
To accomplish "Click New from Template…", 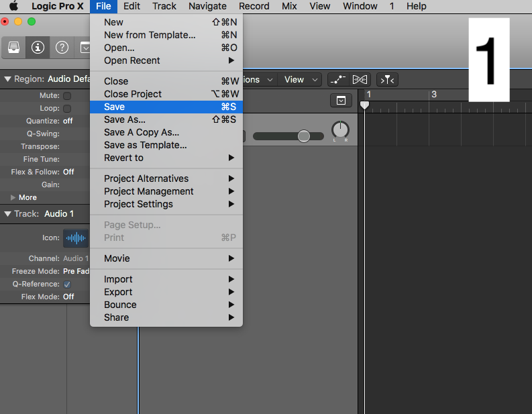I will [166, 35].
